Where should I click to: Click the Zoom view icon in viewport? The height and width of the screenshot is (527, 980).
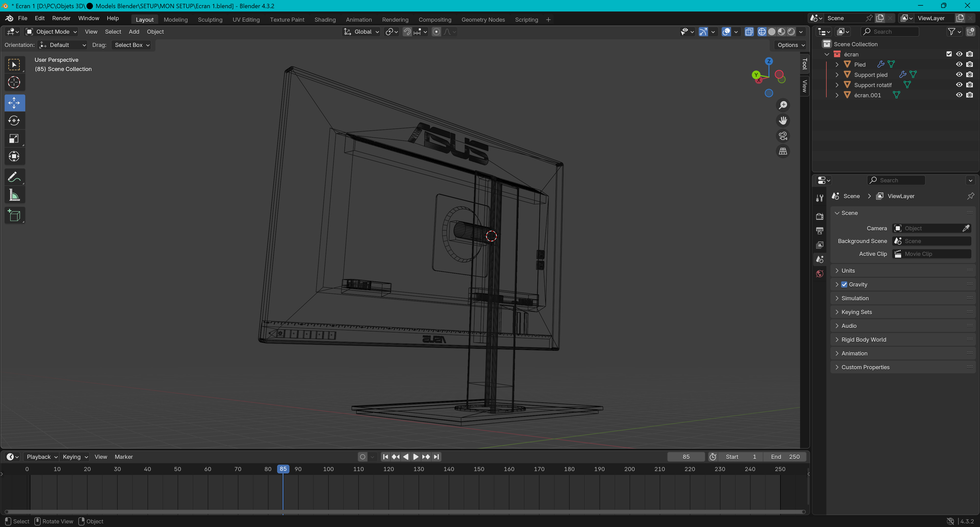coord(783,105)
